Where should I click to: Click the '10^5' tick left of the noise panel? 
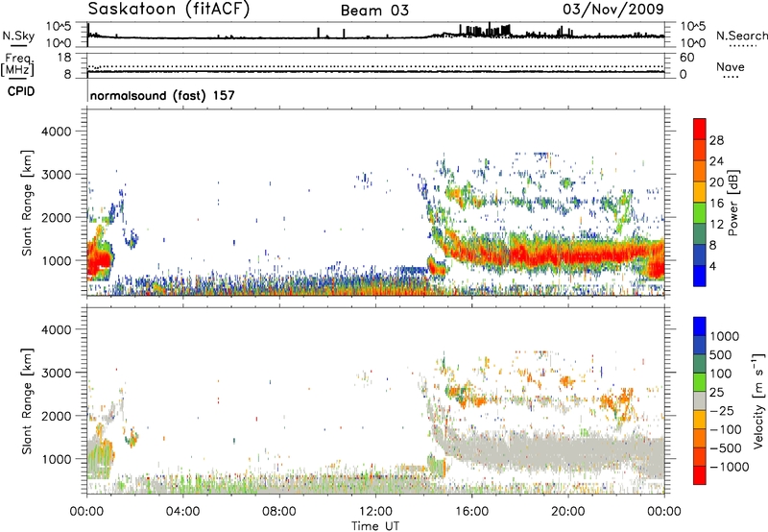[x=59, y=27]
